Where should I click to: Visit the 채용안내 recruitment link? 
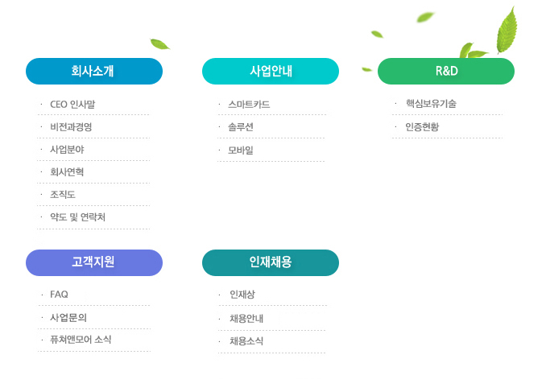246,319
